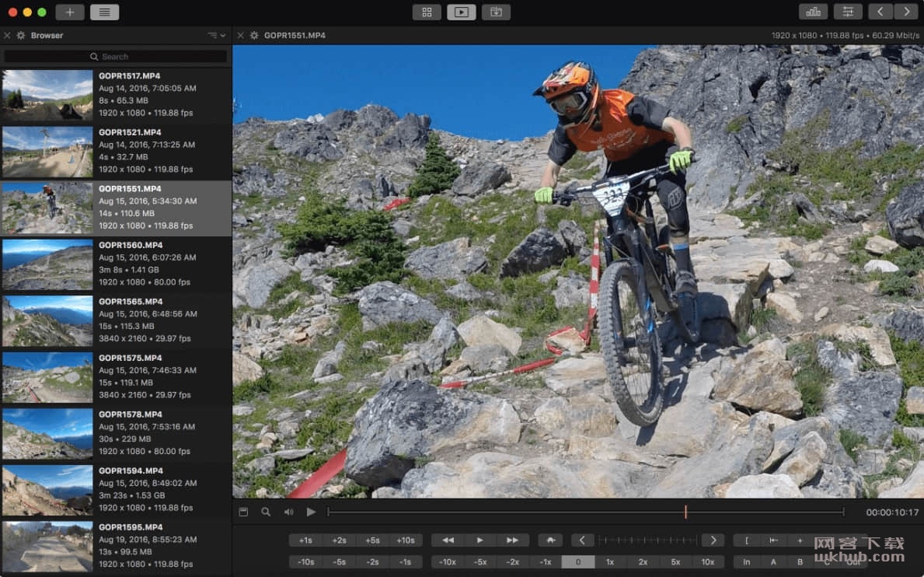The image size is (924, 577).
Task: Open viewer gear settings for GOPR1551.MP4
Action: point(254,35)
